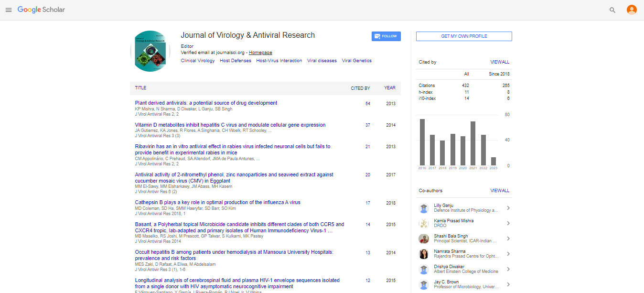Expand the chevron beside Lilly Ganju
Screen dimensions: 644x293
(x=508, y=208)
